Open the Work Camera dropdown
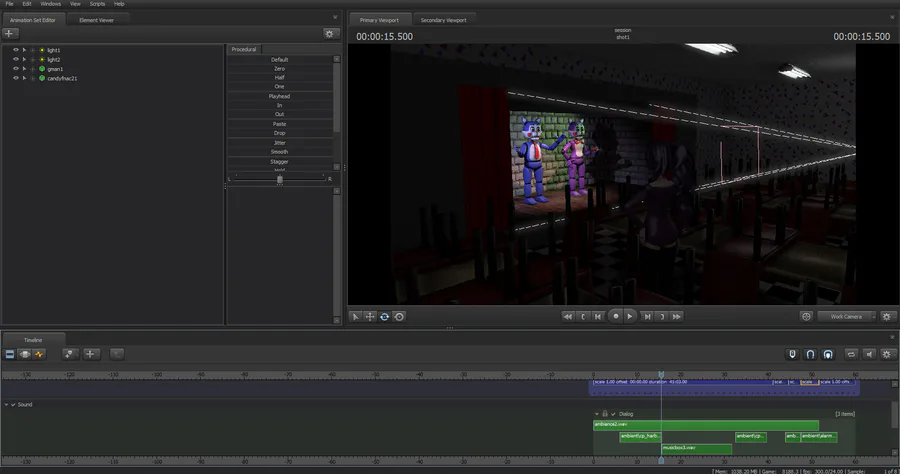900x474 pixels. pos(847,316)
